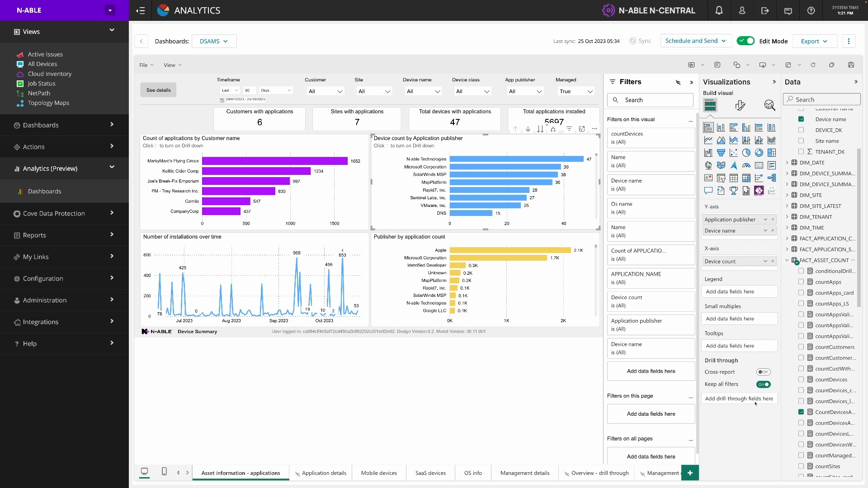Expand the DIM_DATE table
The image size is (868, 488).
tap(787, 163)
